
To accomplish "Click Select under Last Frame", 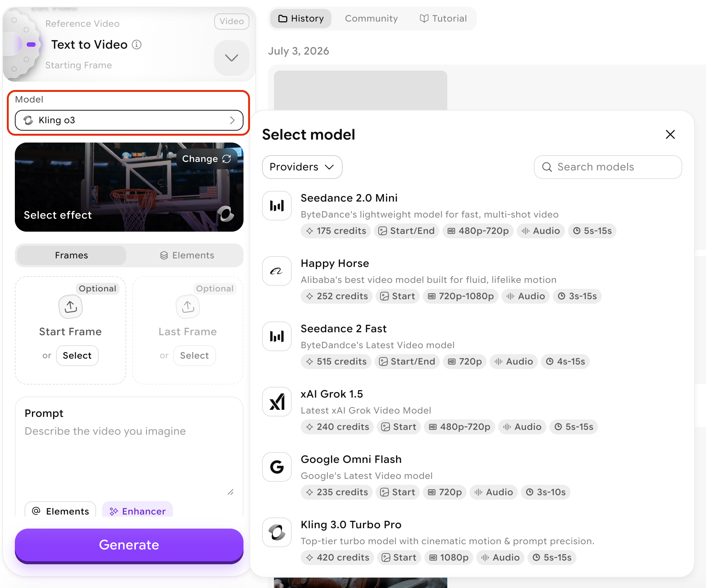I will tap(195, 356).
